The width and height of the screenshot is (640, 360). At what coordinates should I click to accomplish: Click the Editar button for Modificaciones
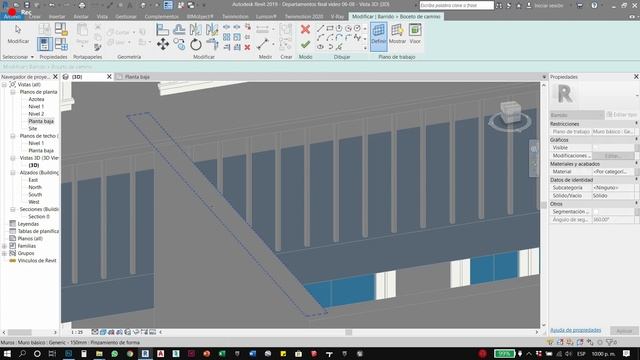(613, 156)
